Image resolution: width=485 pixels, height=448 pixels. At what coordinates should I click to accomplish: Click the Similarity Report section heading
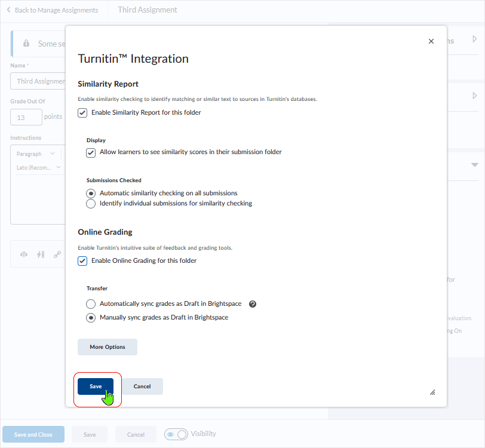(x=108, y=84)
